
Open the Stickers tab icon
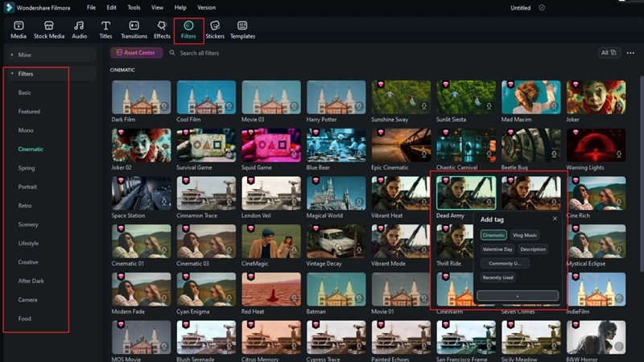click(x=215, y=26)
